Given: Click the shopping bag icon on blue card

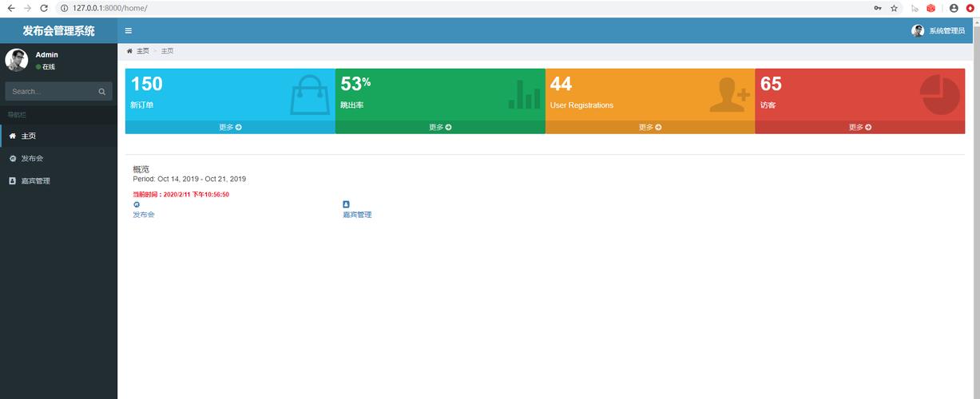Looking at the screenshot, I should pyautogui.click(x=309, y=95).
